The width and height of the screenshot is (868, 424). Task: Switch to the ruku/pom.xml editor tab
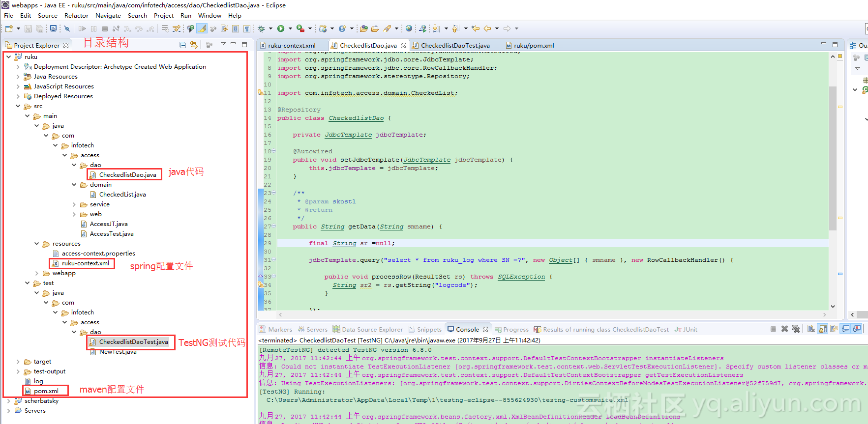534,45
